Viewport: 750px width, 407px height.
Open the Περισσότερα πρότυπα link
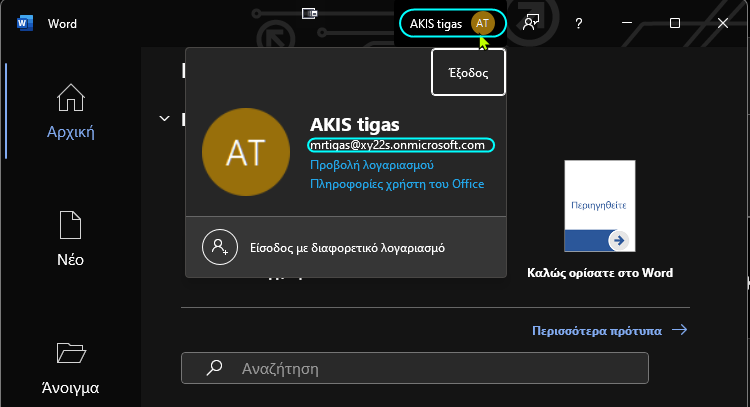(609, 330)
